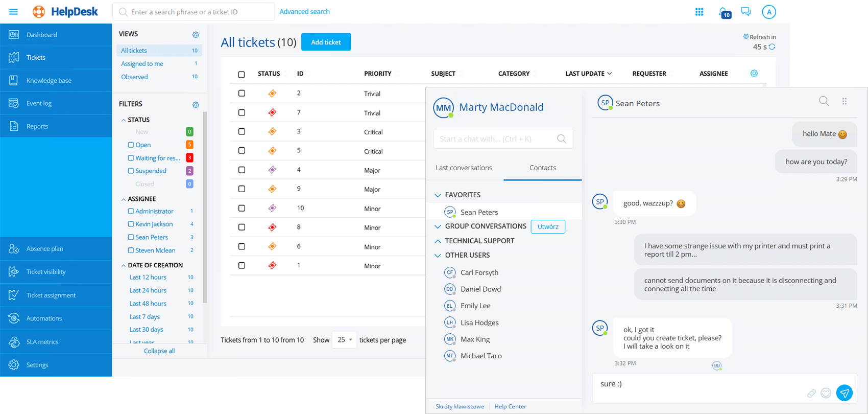868x414 pixels.
Task: Filter by assignee Steven Mclean
Action: click(x=131, y=250)
